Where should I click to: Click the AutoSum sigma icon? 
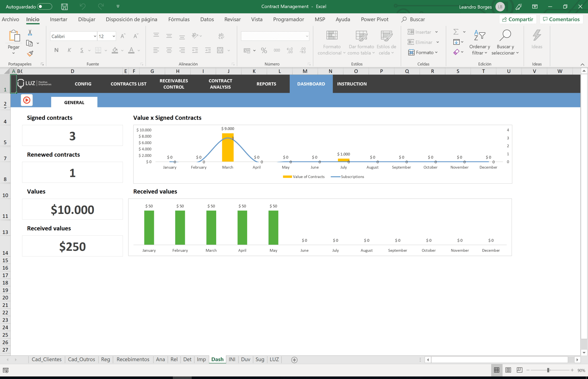pos(456,32)
